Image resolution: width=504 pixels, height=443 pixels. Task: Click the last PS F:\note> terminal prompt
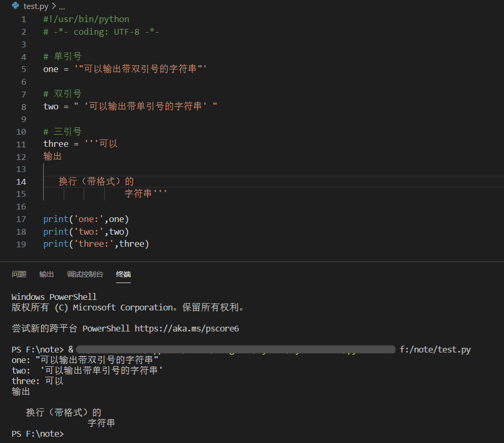click(37, 434)
